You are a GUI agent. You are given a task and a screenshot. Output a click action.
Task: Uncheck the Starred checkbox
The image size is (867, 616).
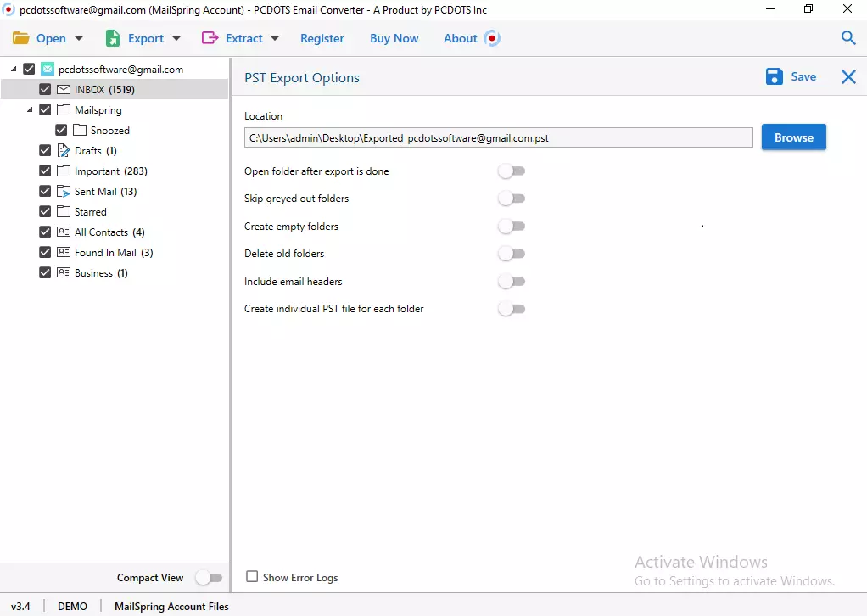[45, 211]
